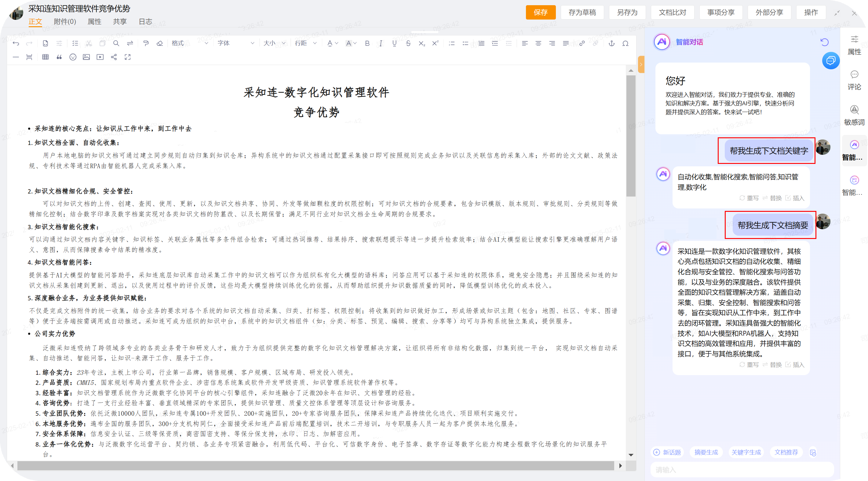Screen dimensions: 868x481
Task: Center-align the text
Action: (538, 43)
